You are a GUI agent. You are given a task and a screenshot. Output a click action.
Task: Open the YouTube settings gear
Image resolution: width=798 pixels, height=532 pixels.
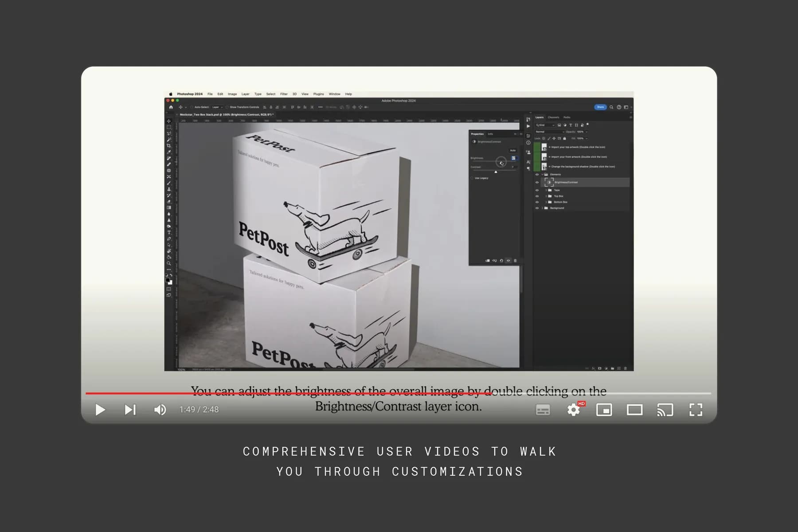click(x=574, y=410)
